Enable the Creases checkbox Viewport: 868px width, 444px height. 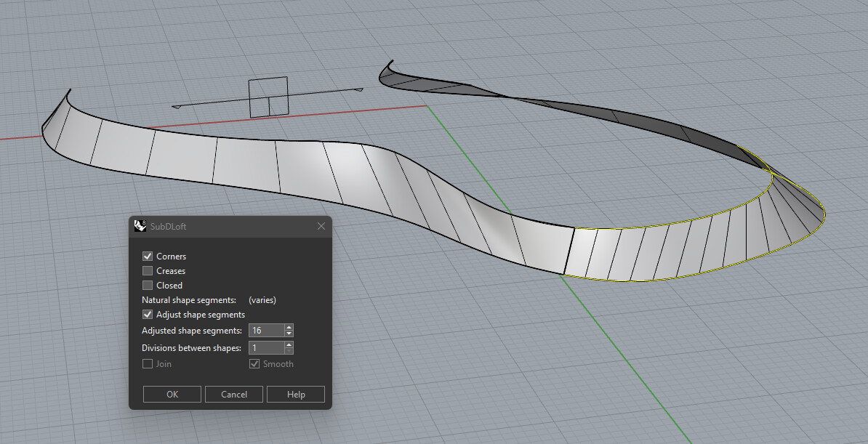148,271
